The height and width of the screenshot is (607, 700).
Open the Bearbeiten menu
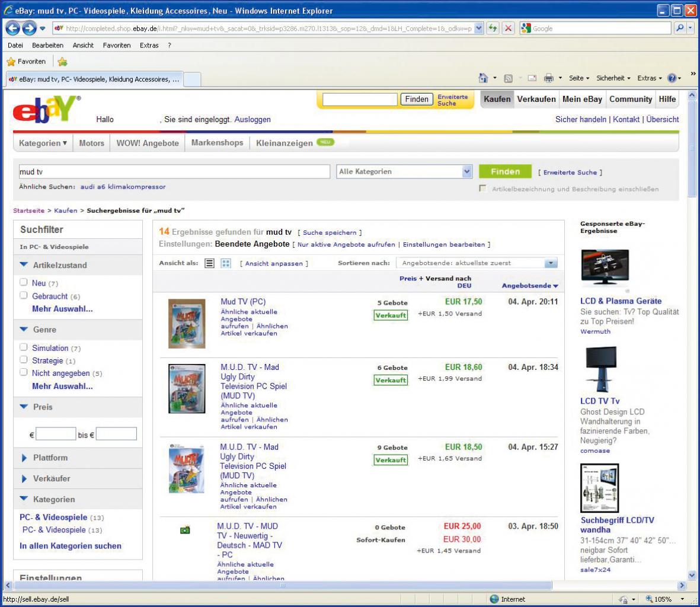47,45
